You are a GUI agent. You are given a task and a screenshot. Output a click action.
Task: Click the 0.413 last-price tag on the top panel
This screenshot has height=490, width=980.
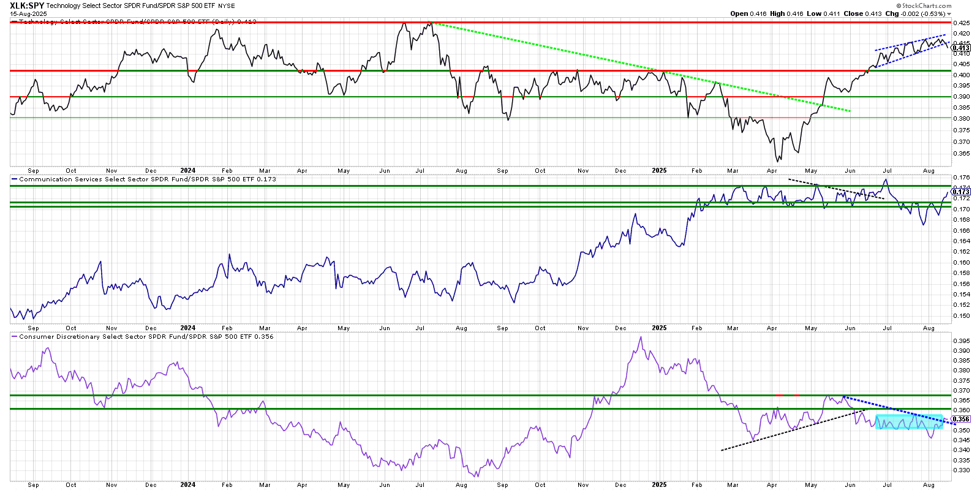(961, 47)
